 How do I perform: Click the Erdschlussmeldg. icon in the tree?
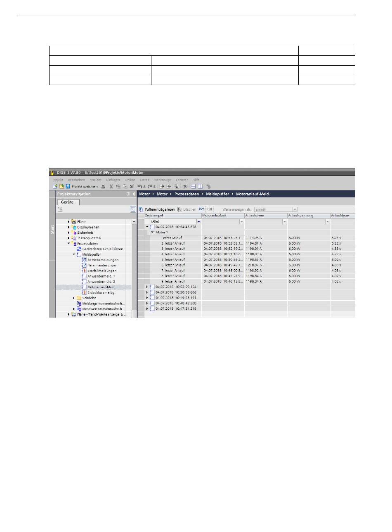click(x=84, y=292)
